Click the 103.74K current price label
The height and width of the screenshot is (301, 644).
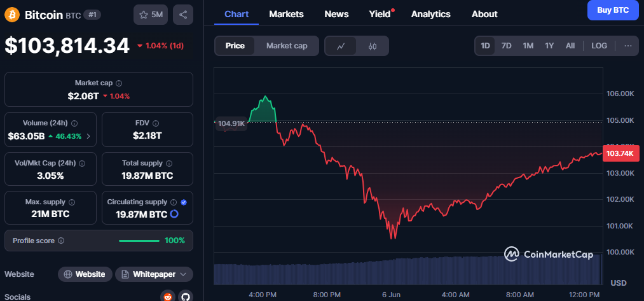(x=620, y=153)
